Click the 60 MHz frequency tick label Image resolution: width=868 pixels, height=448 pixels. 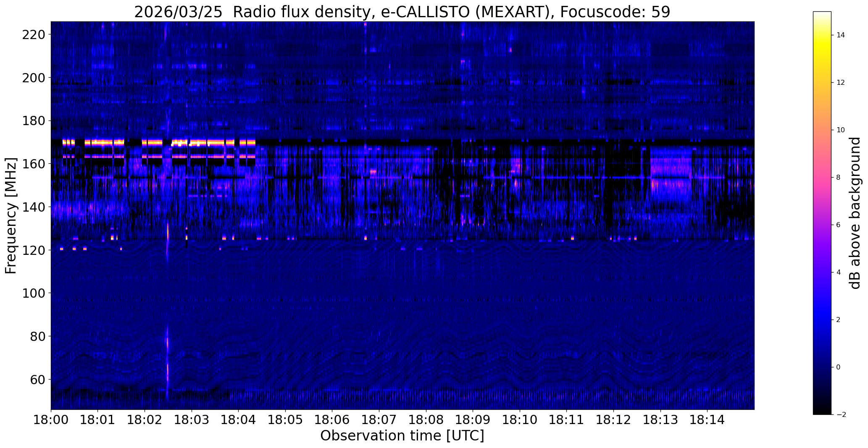(x=39, y=380)
